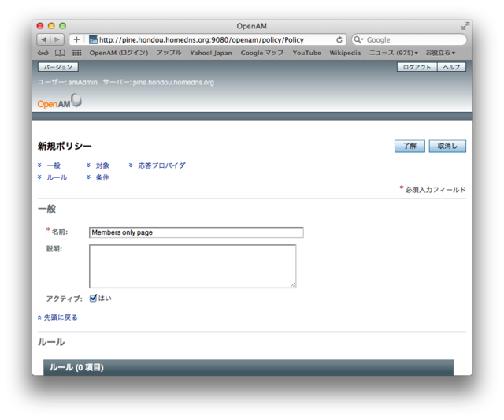504x420 pixels.
Task: Open the お役立ち bookmarks dropdown
Action: [x=440, y=53]
